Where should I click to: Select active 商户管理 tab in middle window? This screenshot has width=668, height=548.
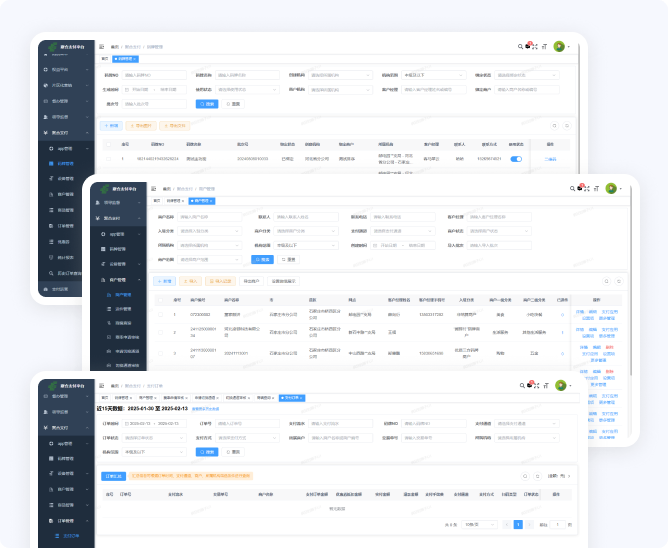point(202,201)
